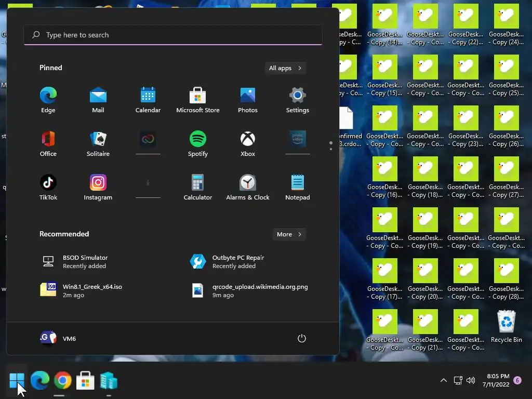Start the Solitaire game

coord(98,144)
